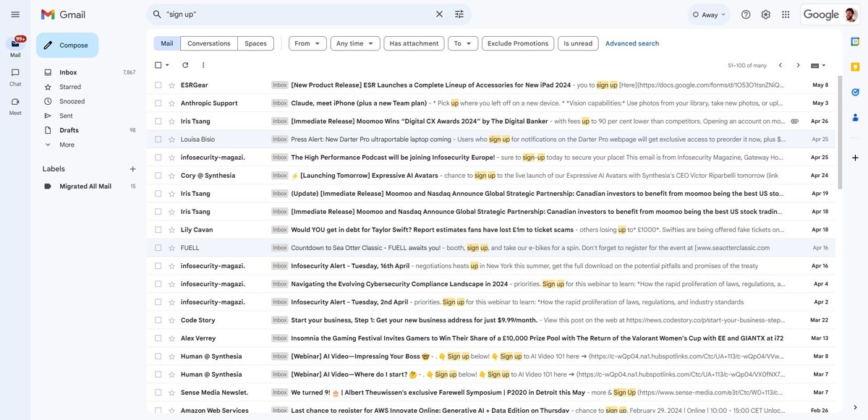868x420 pixels.
Task: Open the More options three-dot menu
Action: tap(203, 65)
